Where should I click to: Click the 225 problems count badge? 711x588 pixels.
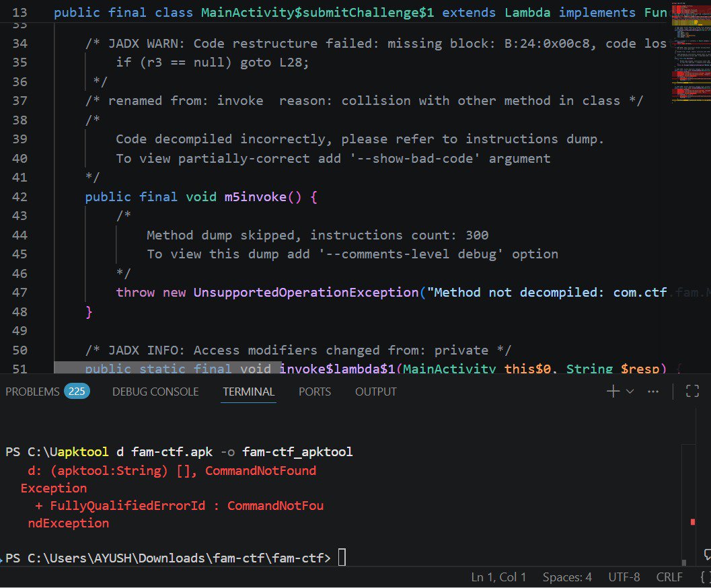(77, 392)
